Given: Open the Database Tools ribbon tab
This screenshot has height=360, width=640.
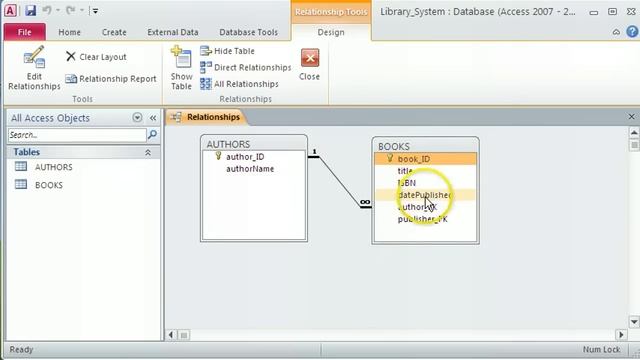Looking at the screenshot, I should click(248, 32).
